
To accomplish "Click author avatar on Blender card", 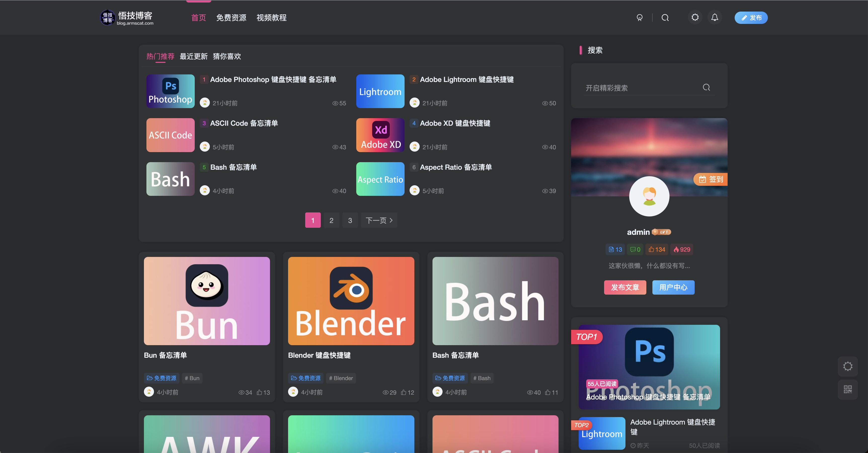I will [293, 392].
